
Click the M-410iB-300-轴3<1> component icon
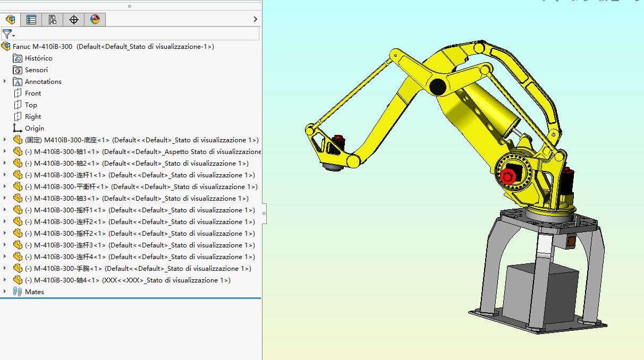tap(18, 199)
